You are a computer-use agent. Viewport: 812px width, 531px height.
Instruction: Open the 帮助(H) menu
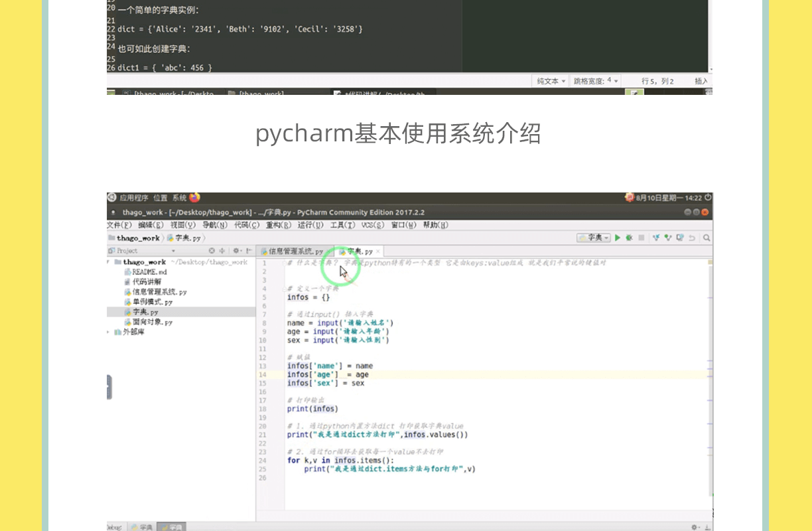436,225
